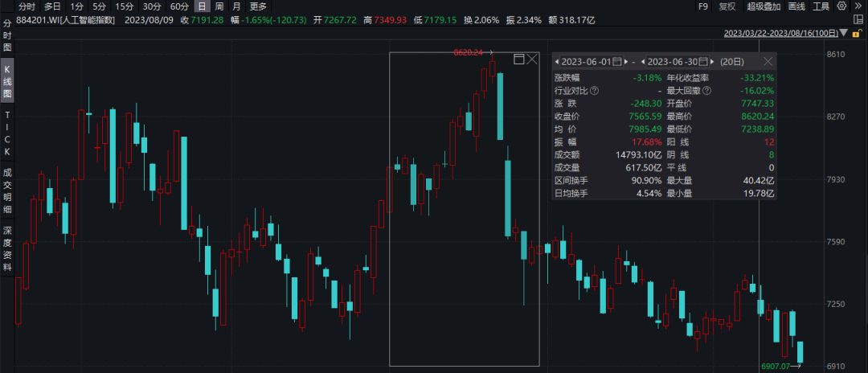Switch to 分时 chart period

[x=27, y=6]
